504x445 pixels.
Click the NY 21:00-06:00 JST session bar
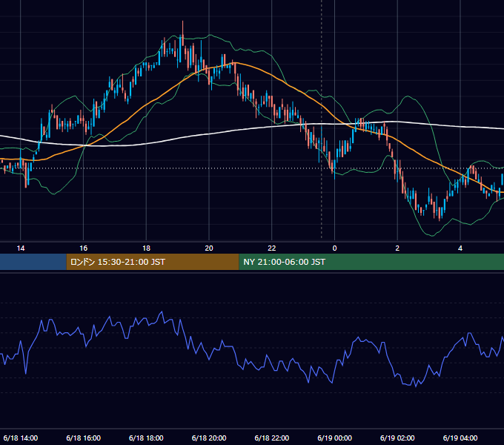(x=371, y=262)
